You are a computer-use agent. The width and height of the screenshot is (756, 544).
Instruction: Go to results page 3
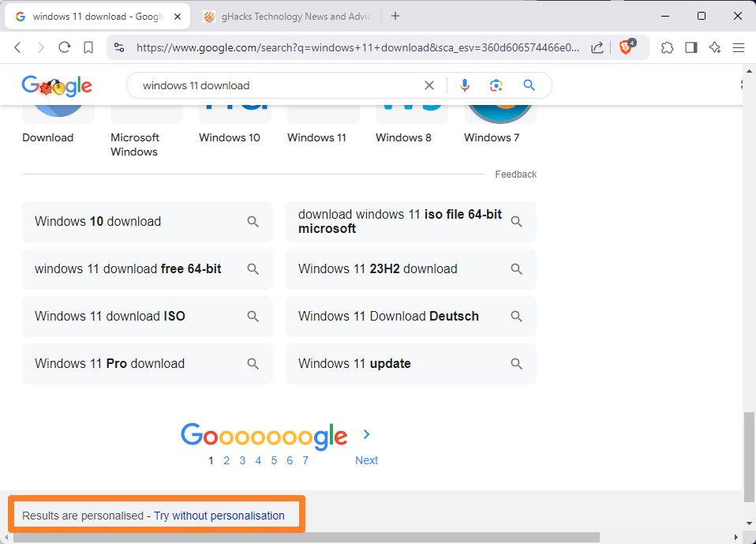[x=242, y=460]
